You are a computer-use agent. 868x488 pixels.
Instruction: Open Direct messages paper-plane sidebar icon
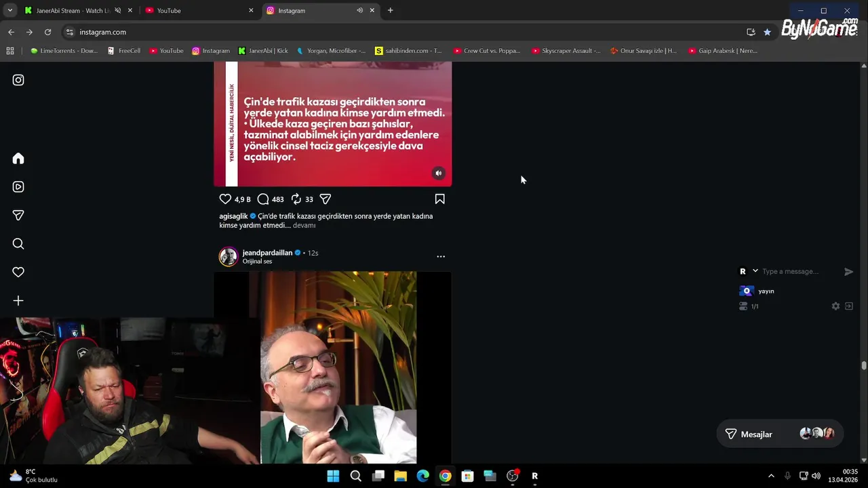click(18, 216)
